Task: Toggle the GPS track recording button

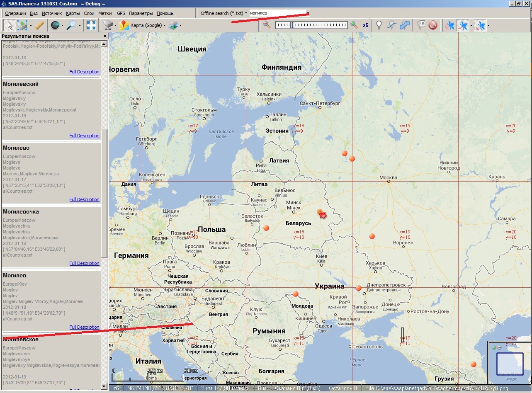Action: tap(464, 25)
